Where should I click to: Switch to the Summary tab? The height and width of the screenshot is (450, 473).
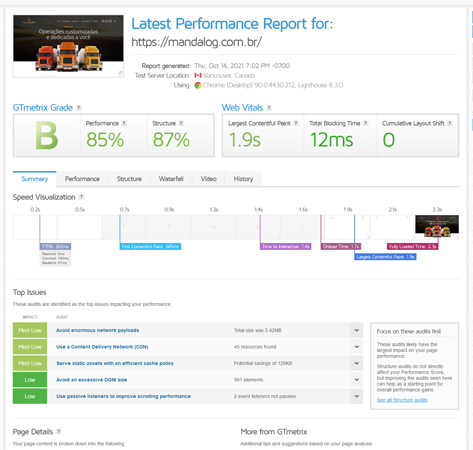point(35,179)
